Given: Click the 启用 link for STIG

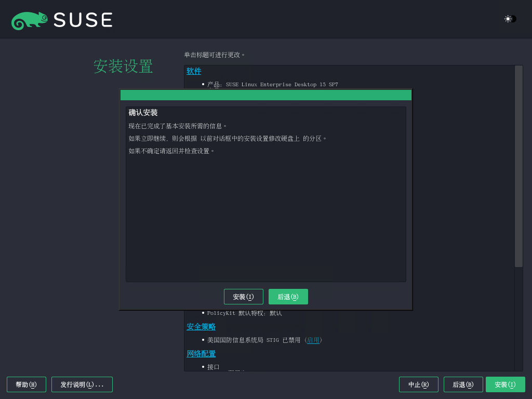Looking at the screenshot, I should coord(313,340).
